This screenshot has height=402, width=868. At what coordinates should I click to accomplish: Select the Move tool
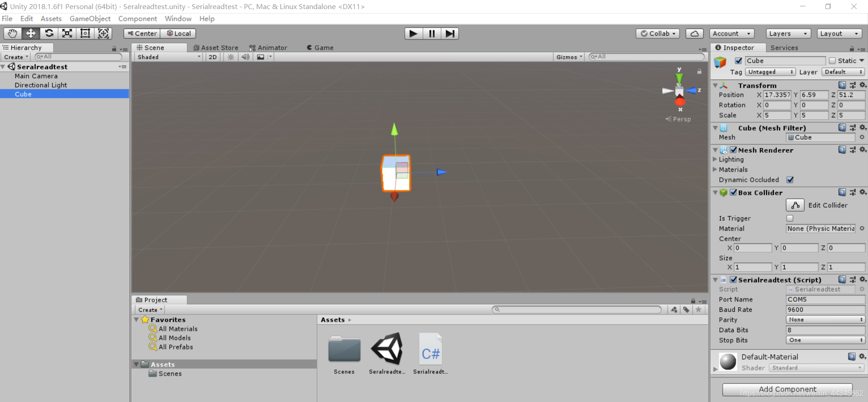coord(31,34)
